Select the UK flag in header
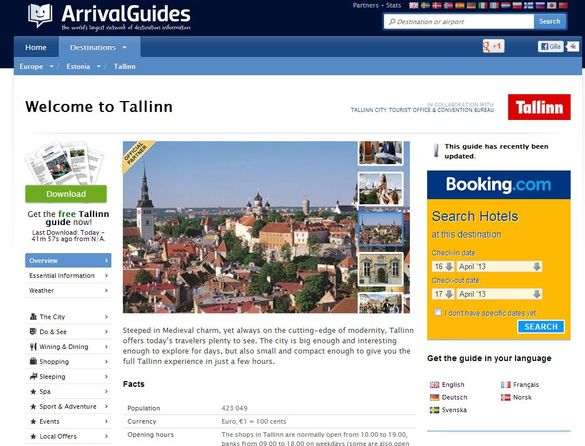This screenshot has width=585, height=446. click(414, 5)
